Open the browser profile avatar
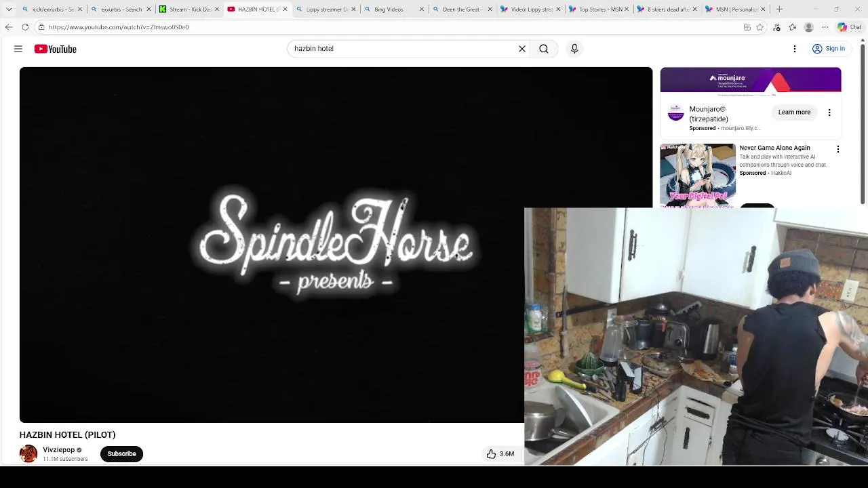The image size is (868, 488). [808, 27]
